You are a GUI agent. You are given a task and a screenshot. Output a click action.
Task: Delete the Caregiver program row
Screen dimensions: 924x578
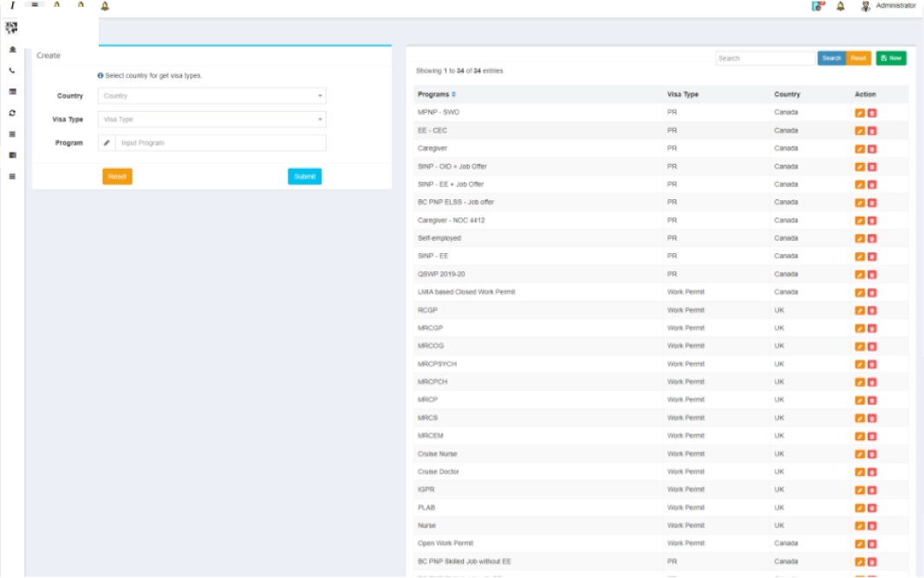pyautogui.click(x=872, y=149)
